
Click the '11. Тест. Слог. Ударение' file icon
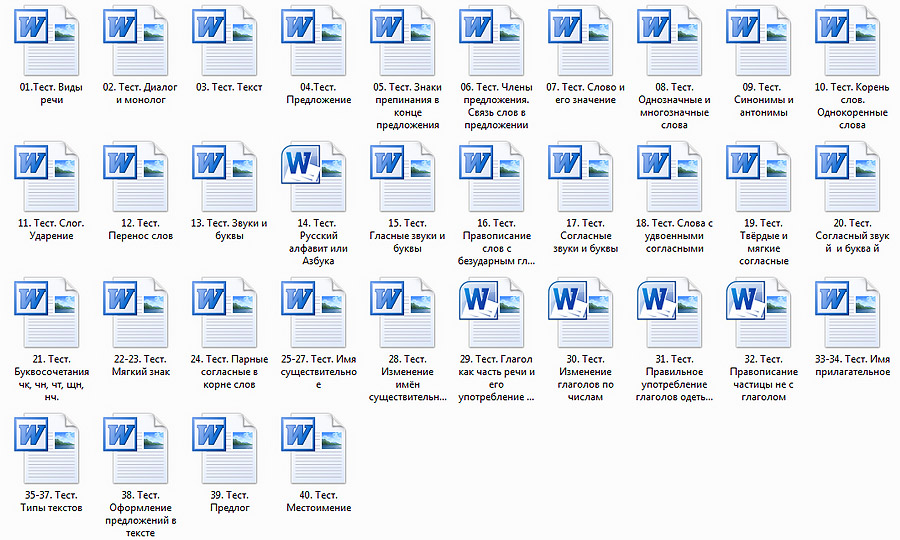(x=47, y=177)
